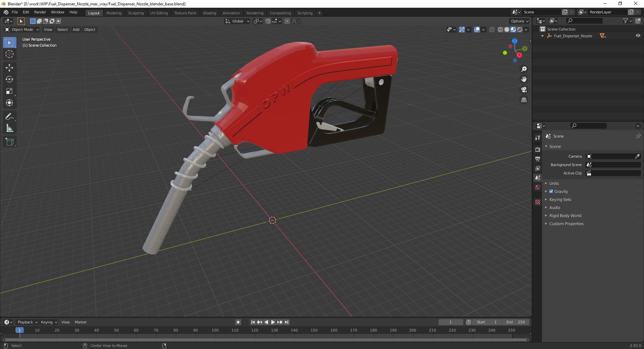The width and height of the screenshot is (644, 349).
Task: Click the Zoom view magnifier icon
Action: click(x=524, y=69)
